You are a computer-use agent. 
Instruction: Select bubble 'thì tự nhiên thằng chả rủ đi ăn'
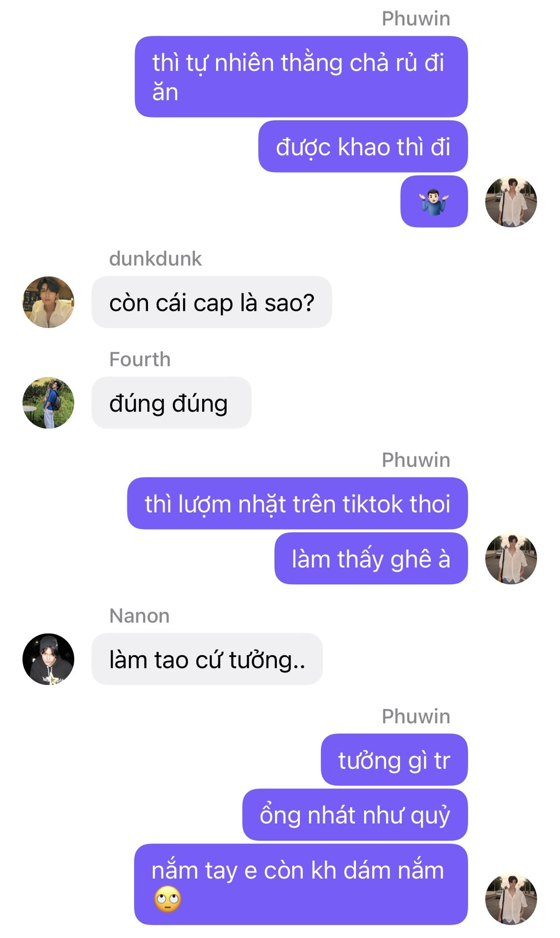301,77
